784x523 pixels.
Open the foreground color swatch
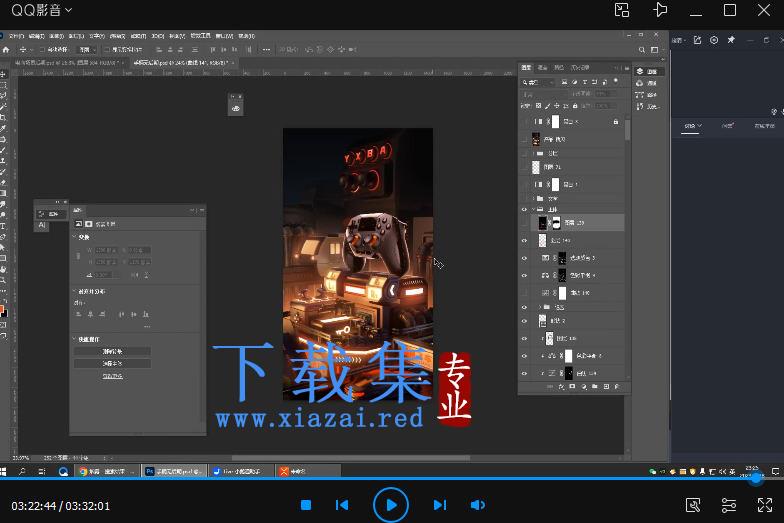point(2,309)
